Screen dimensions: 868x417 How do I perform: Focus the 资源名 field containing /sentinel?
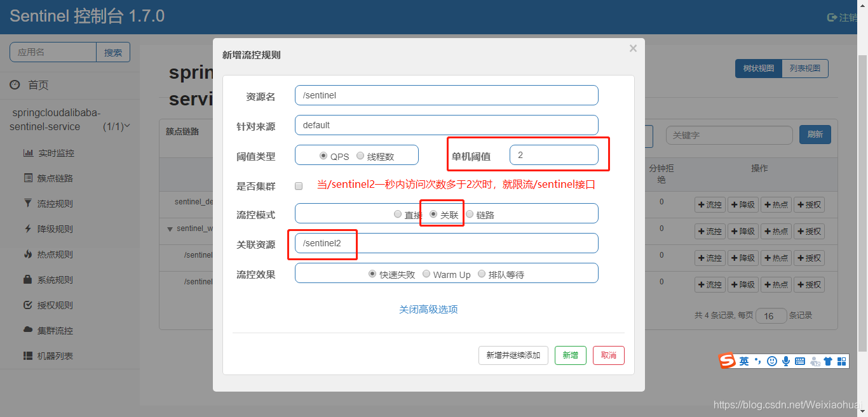447,95
